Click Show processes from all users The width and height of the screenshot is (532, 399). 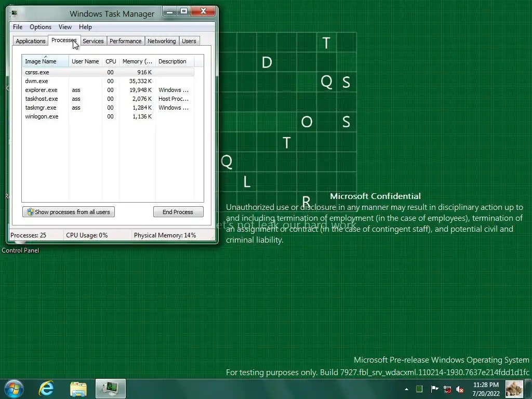69,212
